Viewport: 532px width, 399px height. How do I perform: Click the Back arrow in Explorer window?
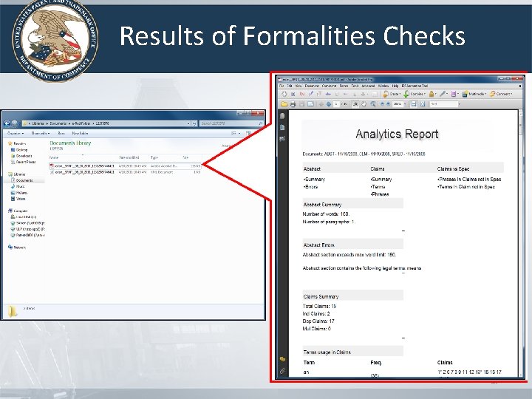point(7,123)
